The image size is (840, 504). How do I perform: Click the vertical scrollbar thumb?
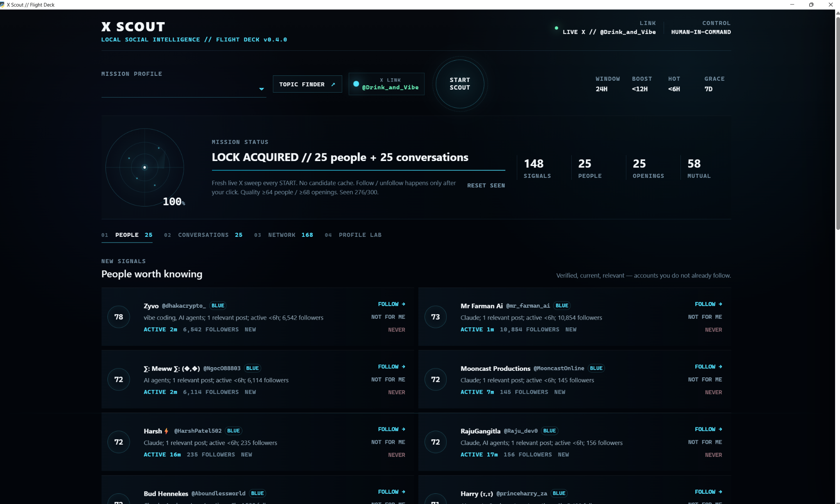(838, 123)
